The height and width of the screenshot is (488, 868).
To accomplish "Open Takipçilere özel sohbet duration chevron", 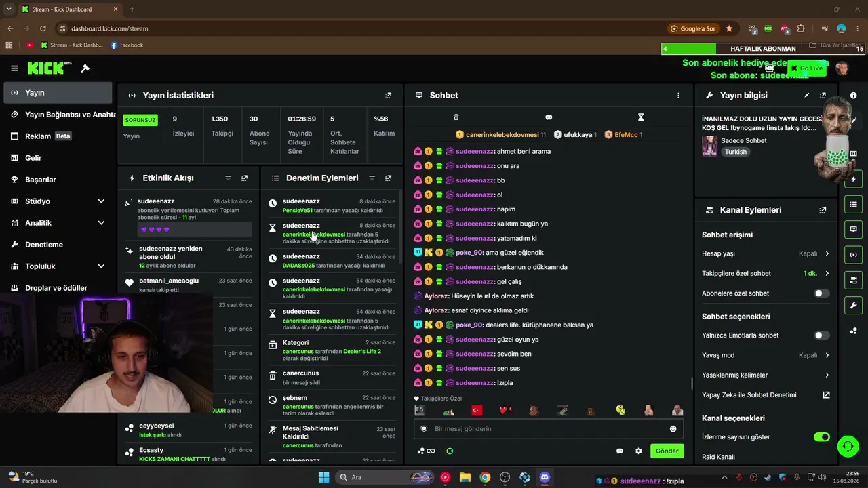I will tap(827, 274).
